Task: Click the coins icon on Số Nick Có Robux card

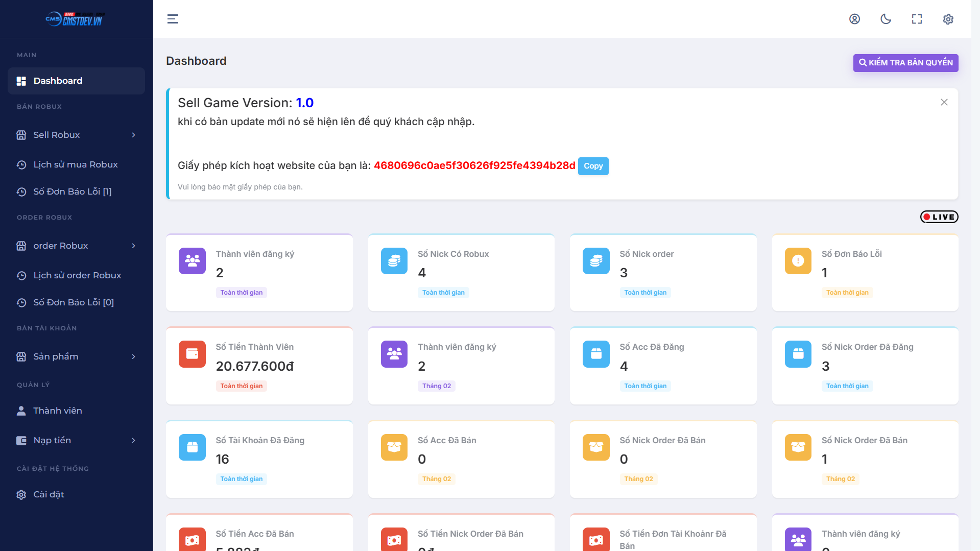Action: [x=394, y=261]
